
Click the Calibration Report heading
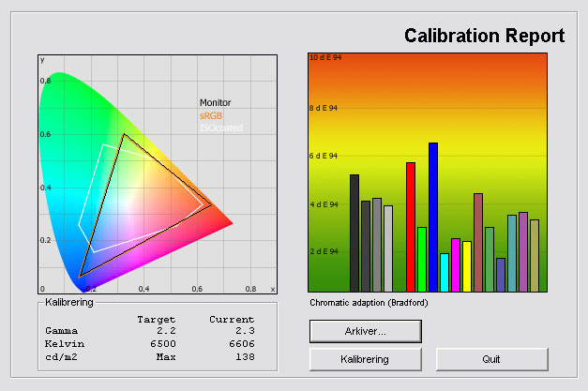(x=484, y=36)
